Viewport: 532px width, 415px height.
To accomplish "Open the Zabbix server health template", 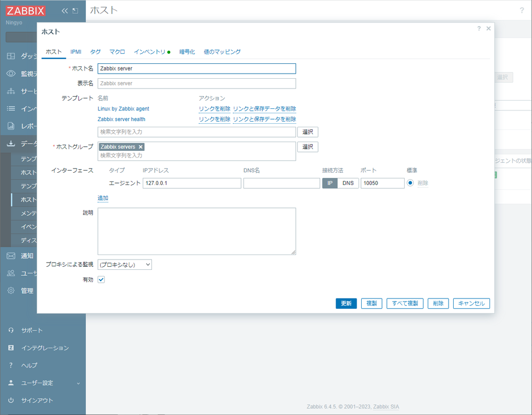I will click(x=121, y=120).
